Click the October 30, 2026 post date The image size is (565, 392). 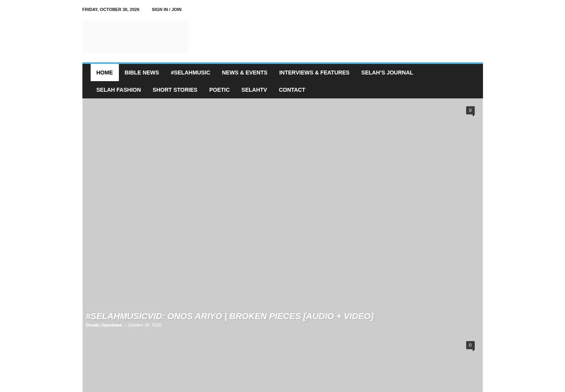coord(144,325)
